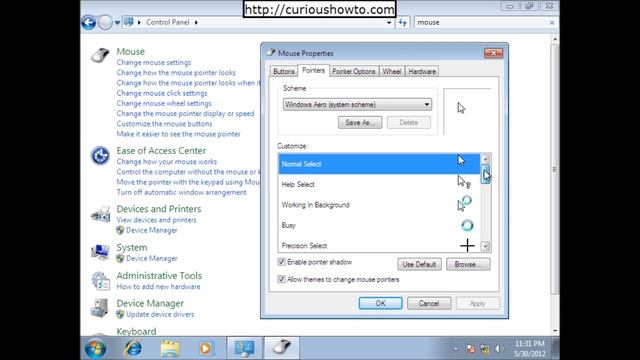Click the Devices and Printers icon

(x=100, y=214)
